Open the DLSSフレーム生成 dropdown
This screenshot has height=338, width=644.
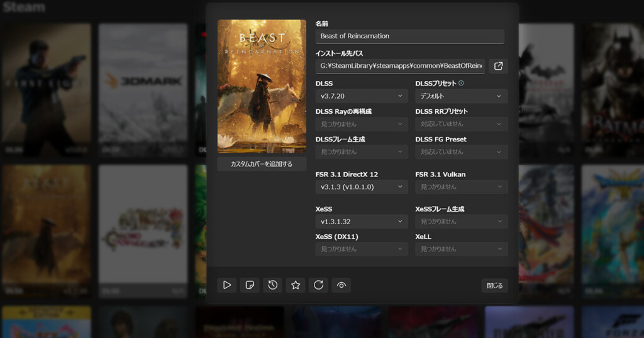click(x=362, y=152)
